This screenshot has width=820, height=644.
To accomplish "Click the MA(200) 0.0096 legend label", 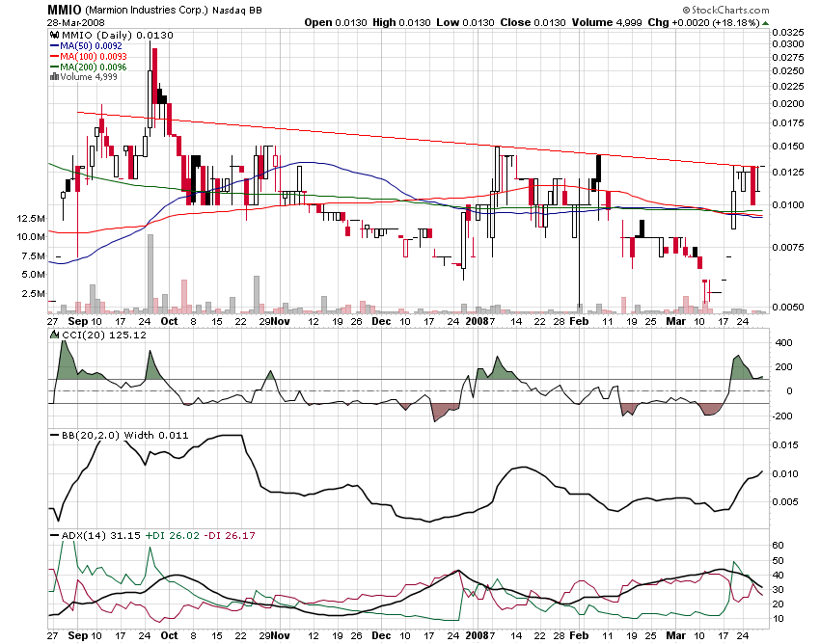I will coord(94,67).
